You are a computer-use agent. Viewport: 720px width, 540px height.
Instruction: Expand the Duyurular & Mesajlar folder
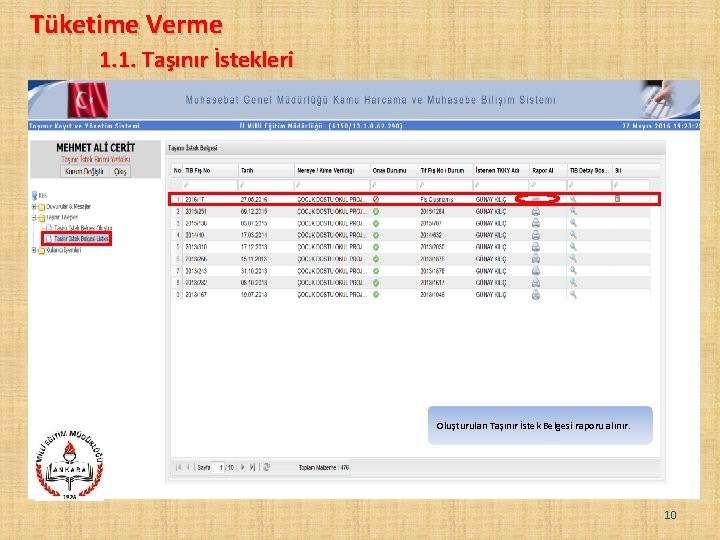point(34,207)
